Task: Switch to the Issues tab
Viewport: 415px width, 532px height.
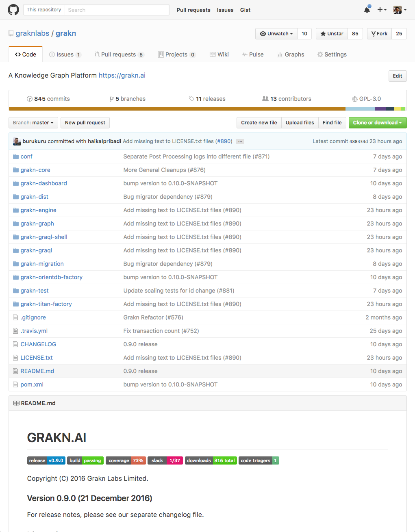Action: pyautogui.click(x=65, y=54)
